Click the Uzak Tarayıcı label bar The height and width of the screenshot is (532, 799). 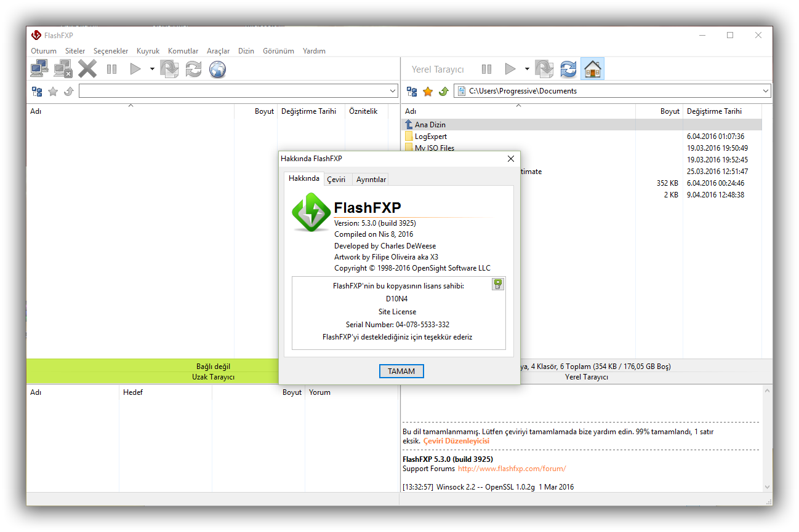[213, 377]
